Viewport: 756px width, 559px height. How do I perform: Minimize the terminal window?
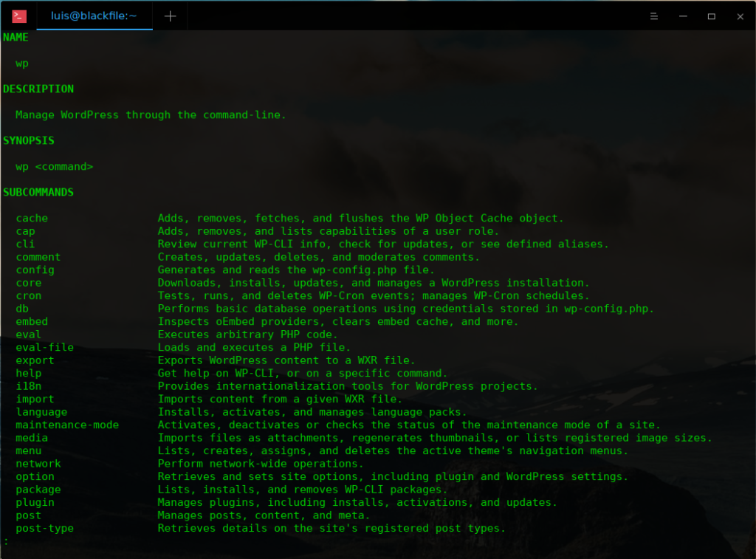click(x=683, y=16)
